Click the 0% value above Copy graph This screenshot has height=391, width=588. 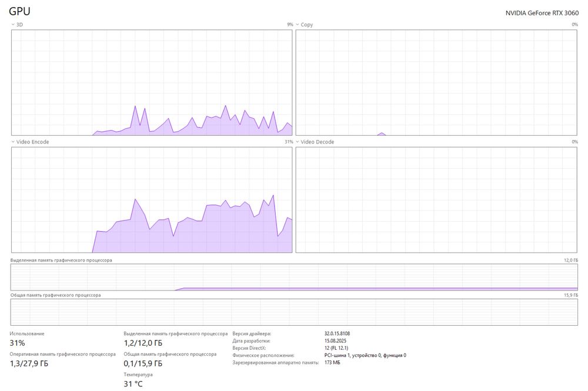575,25
